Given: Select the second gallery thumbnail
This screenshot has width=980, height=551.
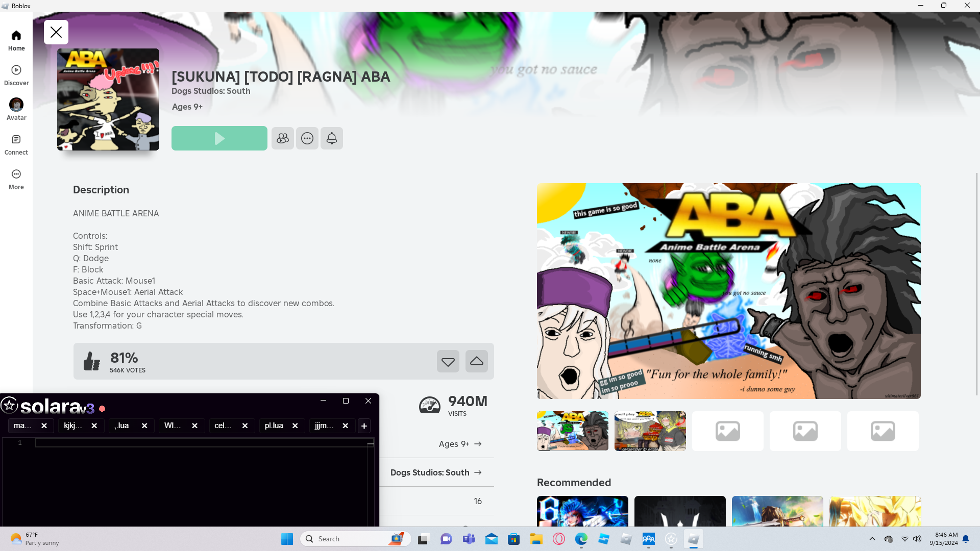Looking at the screenshot, I should tap(650, 431).
